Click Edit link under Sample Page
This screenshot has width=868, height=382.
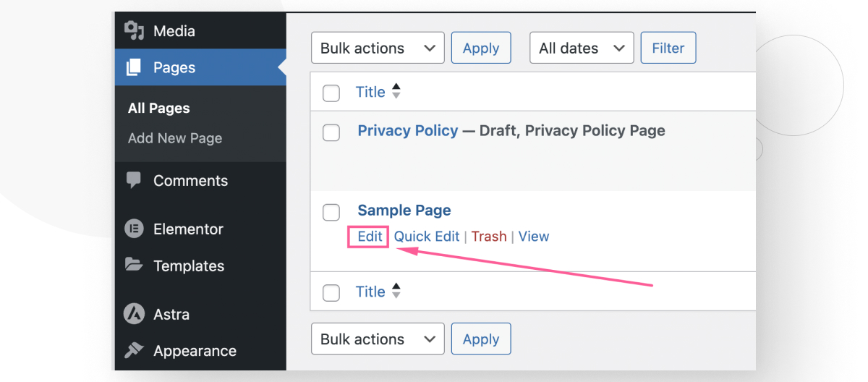pos(370,236)
